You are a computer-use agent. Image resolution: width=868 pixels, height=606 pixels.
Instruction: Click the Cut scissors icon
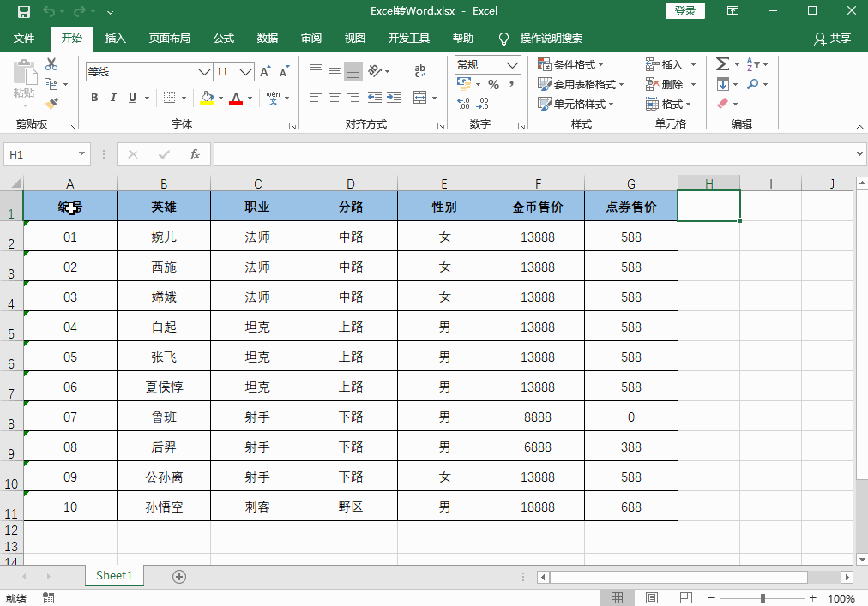coord(51,64)
